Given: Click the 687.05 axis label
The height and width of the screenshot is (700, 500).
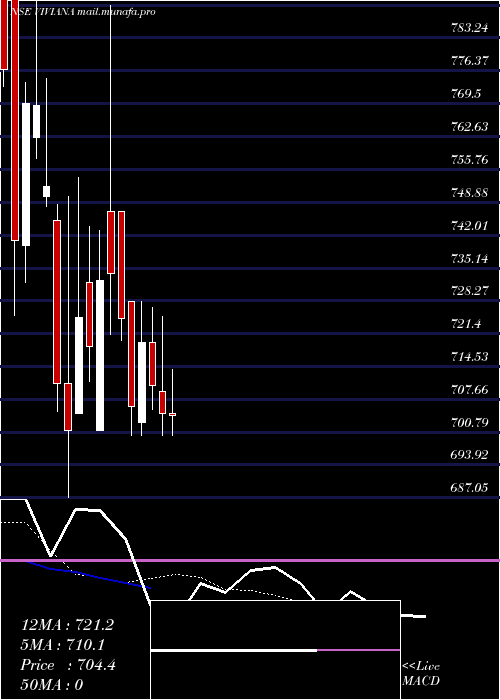Looking at the screenshot, I should coord(469,488).
